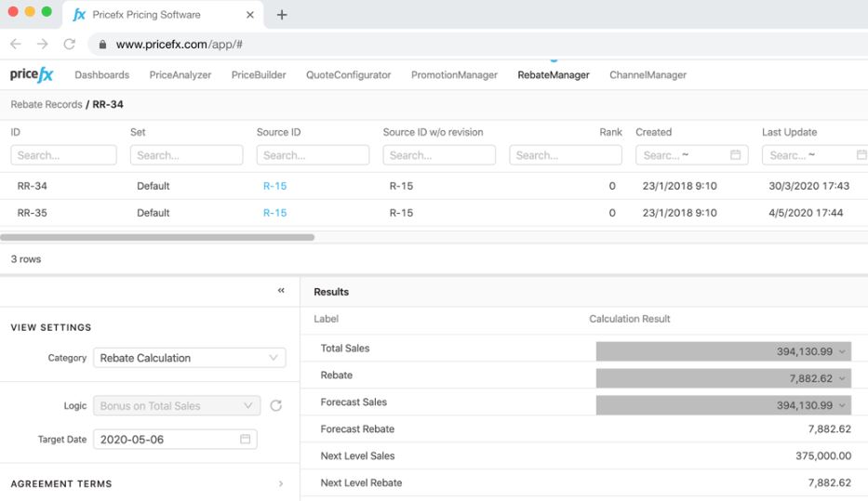Click the Set column header
868x501 pixels.
coord(138,132)
